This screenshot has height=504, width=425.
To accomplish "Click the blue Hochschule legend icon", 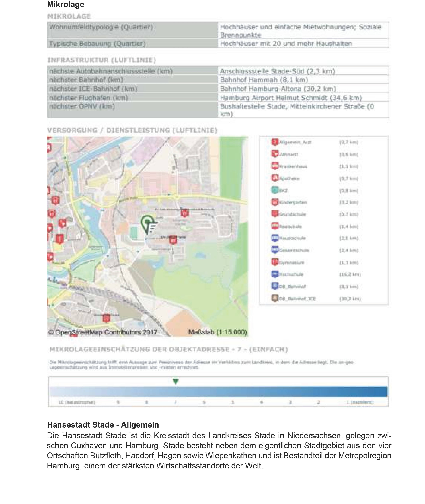I will click(275, 274).
